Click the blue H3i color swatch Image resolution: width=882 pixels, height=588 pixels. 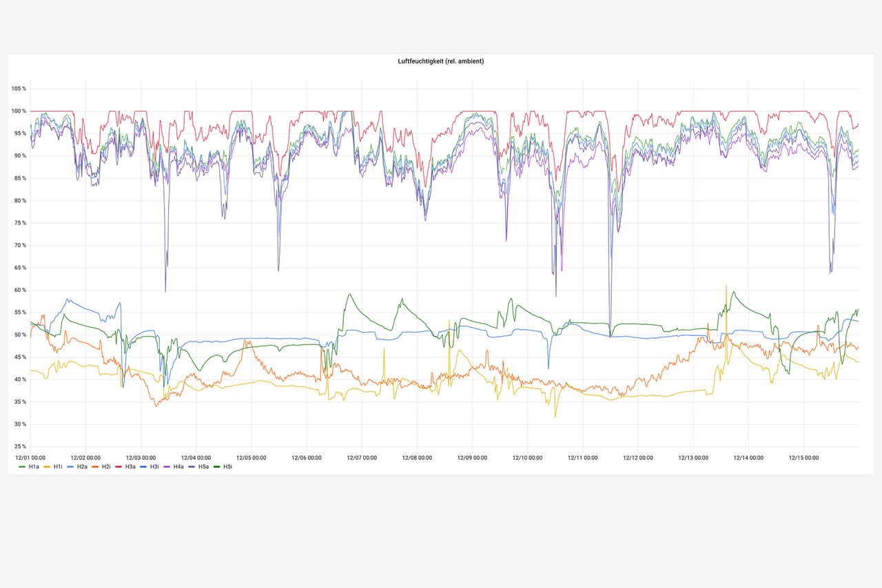pyautogui.click(x=143, y=467)
